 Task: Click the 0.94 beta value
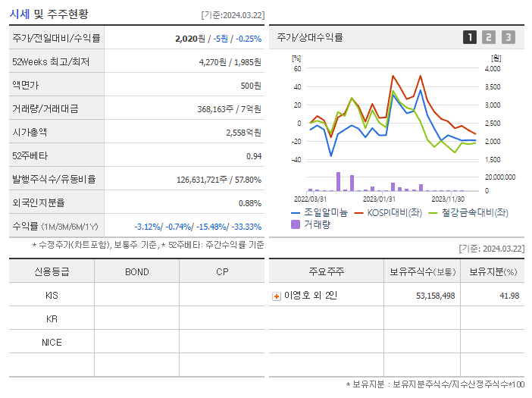254,156
